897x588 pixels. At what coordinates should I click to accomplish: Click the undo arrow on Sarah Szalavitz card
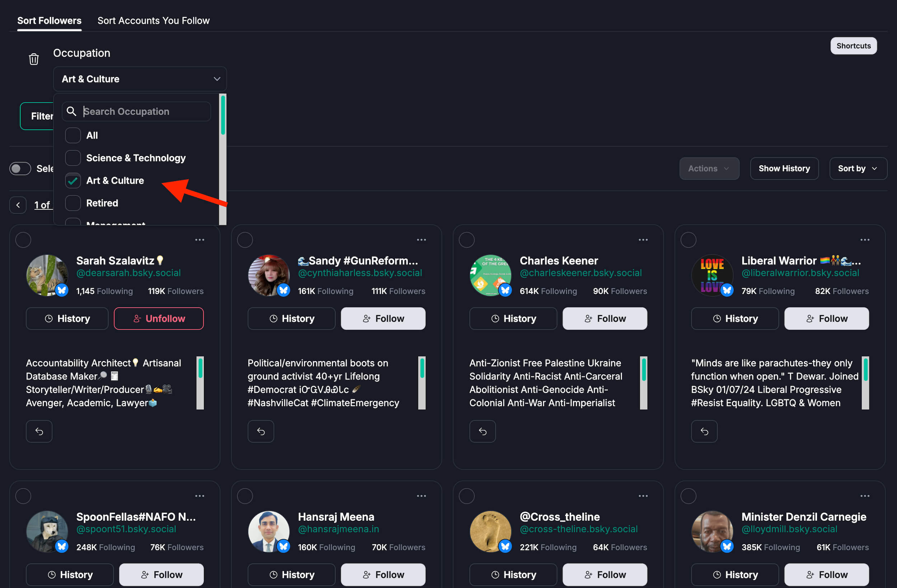coord(39,431)
